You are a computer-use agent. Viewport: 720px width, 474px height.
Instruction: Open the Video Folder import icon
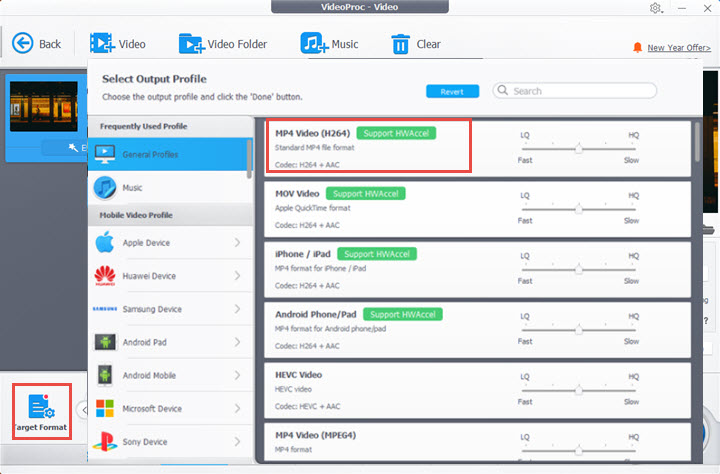pyautogui.click(x=192, y=44)
